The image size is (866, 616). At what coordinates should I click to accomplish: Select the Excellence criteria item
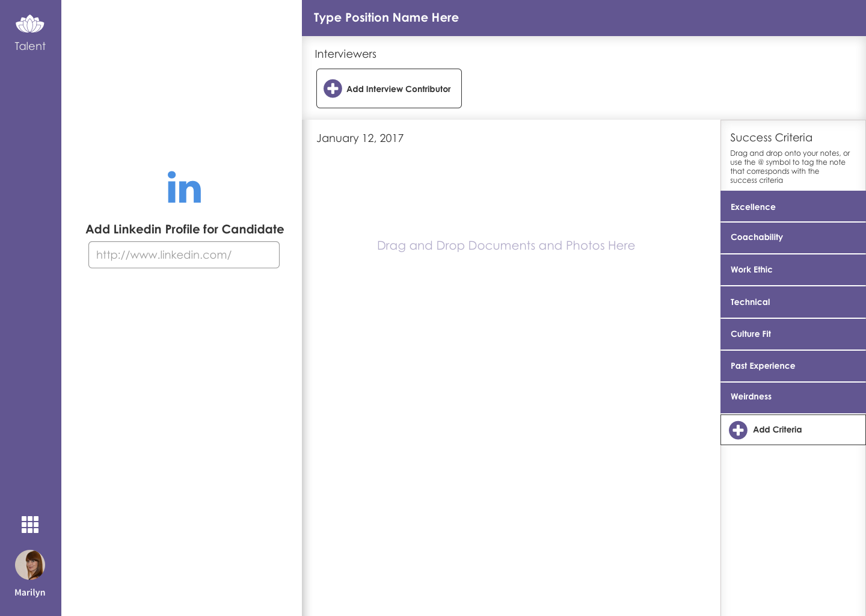[793, 207]
